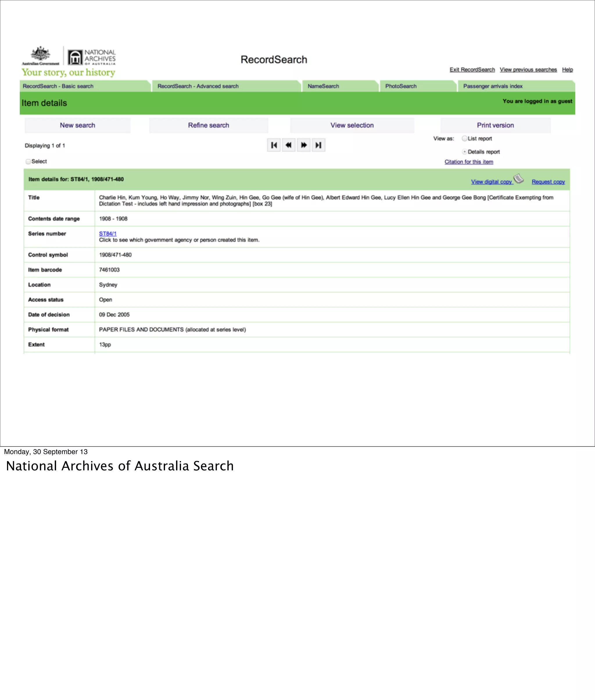Tick the Select checkbox

(28, 162)
